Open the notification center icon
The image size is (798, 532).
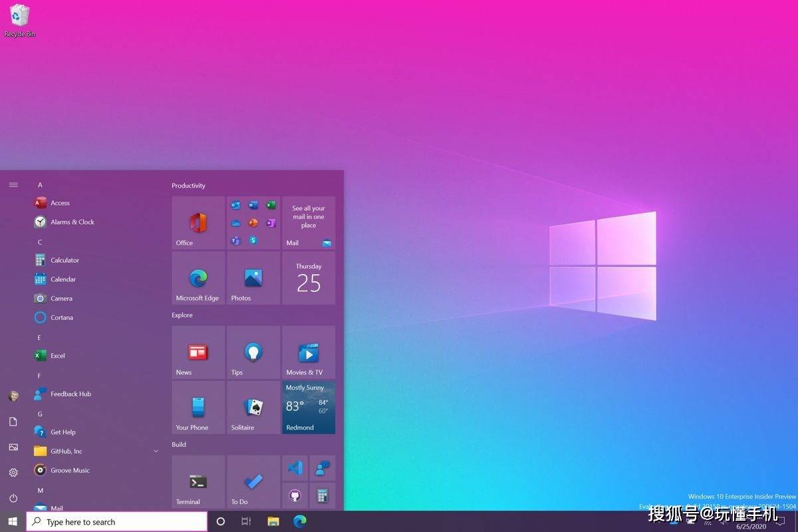pos(781,522)
